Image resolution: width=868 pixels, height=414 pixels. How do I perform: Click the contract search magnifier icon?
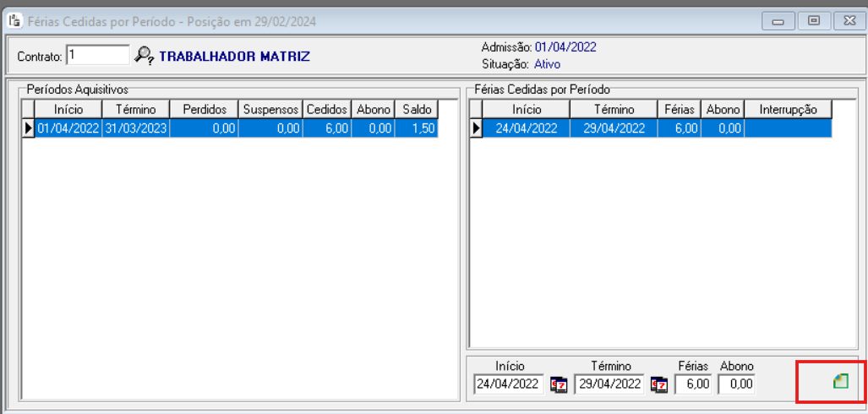145,56
